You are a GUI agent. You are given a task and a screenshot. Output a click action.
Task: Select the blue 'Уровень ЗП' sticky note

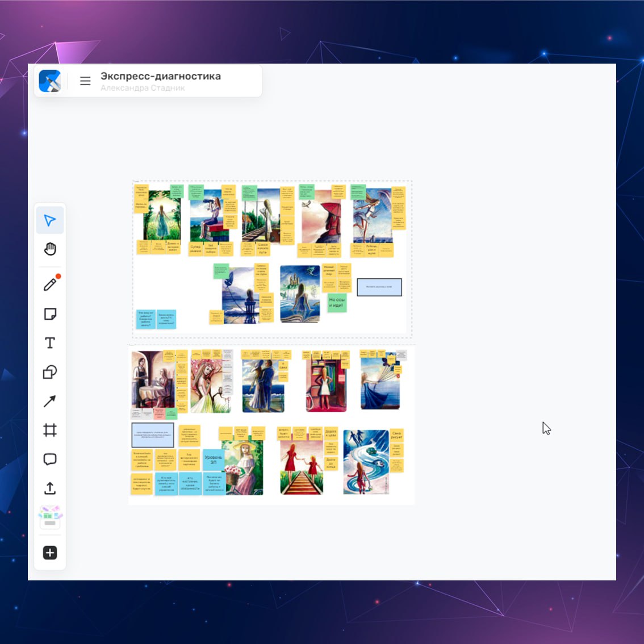tap(214, 459)
